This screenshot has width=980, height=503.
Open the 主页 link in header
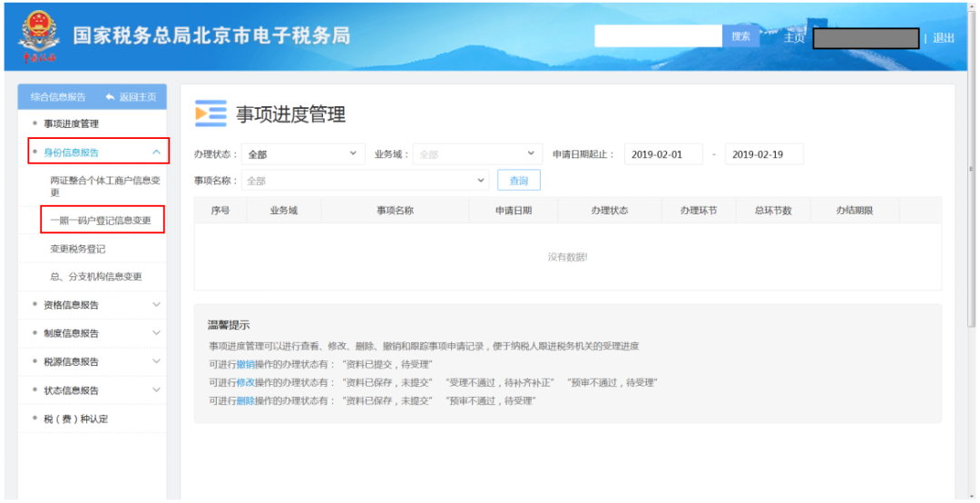(x=794, y=37)
